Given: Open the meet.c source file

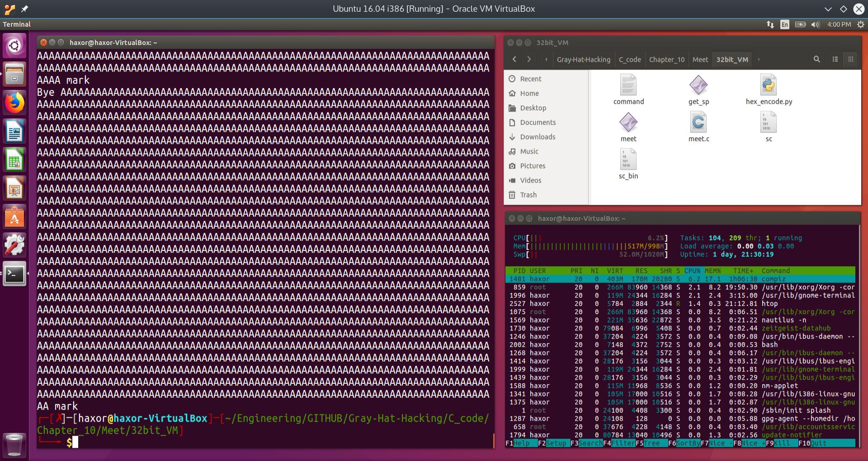Looking at the screenshot, I should (x=698, y=122).
